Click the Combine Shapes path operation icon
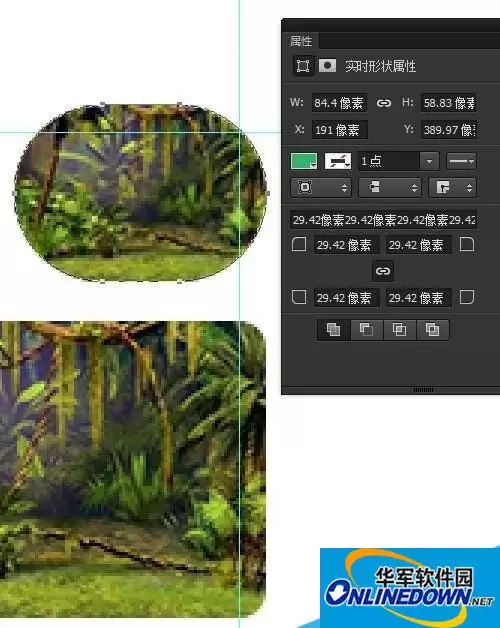 coord(334,330)
